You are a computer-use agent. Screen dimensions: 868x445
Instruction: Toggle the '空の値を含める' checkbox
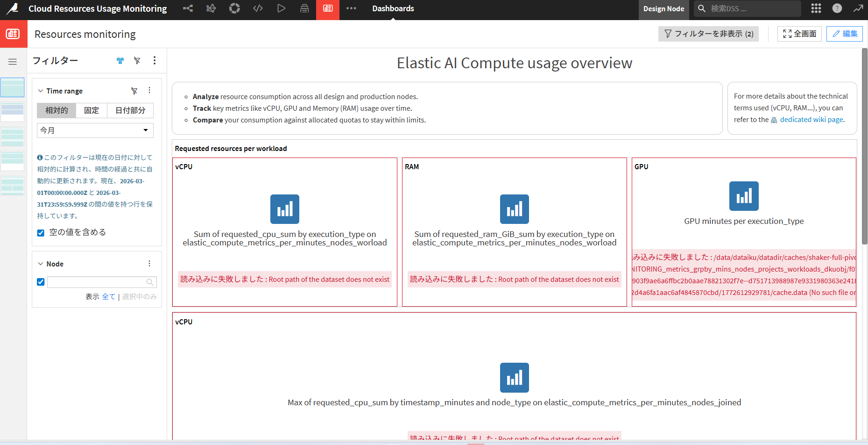(x=41, y=233)
